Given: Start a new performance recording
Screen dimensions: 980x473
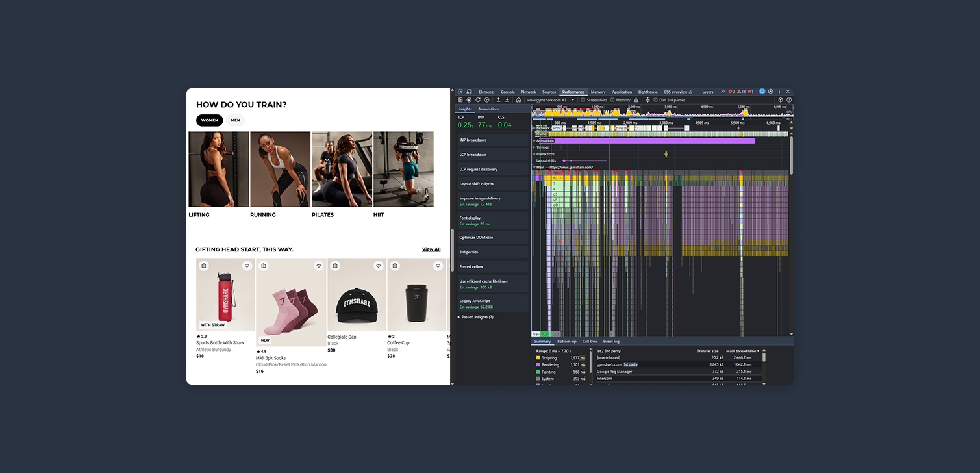Looking at the screenshot, I should (470, 99).
